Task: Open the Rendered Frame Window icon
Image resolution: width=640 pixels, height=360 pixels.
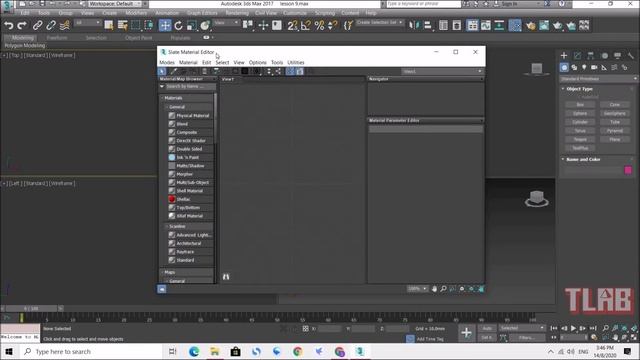Action: (544, 25)
